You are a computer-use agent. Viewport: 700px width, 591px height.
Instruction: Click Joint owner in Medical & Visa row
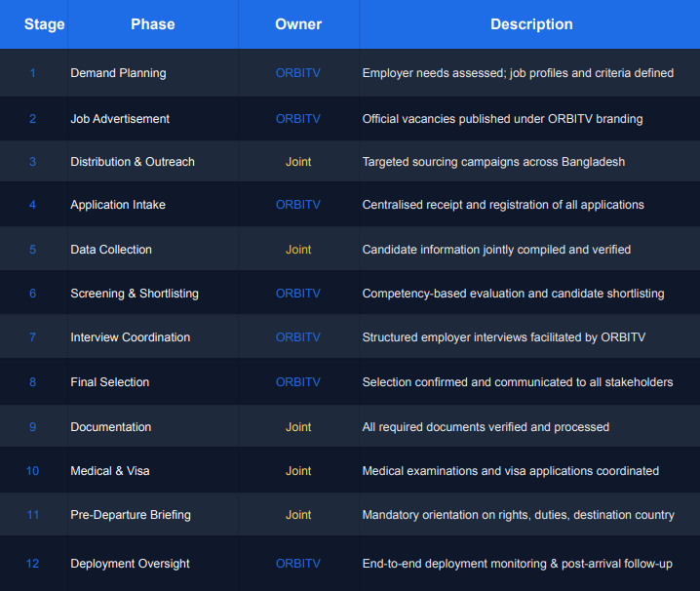[x=298, y=471]
